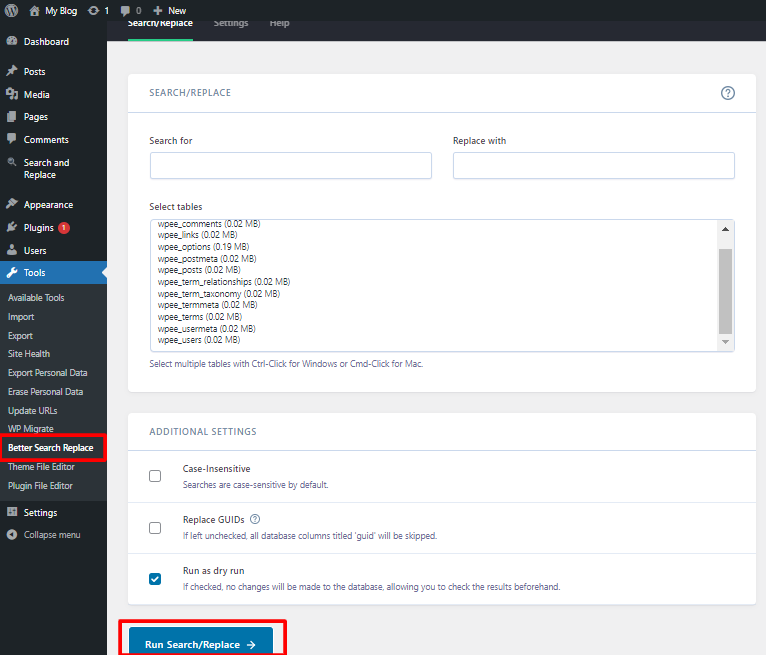Open WP Migrate submenu item
This screenshot has height=655, width=766.
(x=31, y=428)
